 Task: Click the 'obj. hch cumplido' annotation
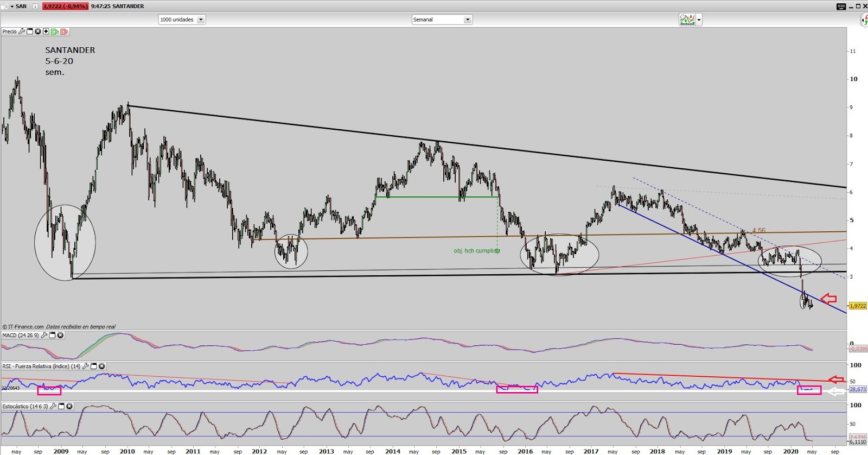click(477, 251)
